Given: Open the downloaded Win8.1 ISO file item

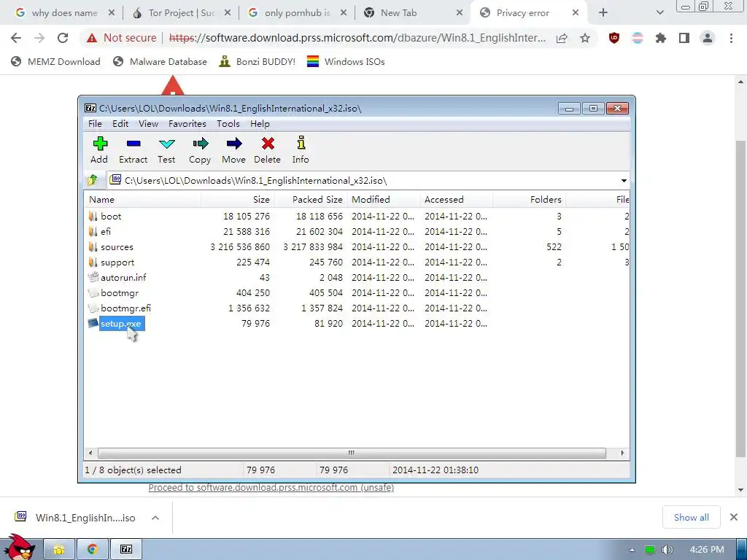Looking at the screenshot, I should [x=76, y=518].
